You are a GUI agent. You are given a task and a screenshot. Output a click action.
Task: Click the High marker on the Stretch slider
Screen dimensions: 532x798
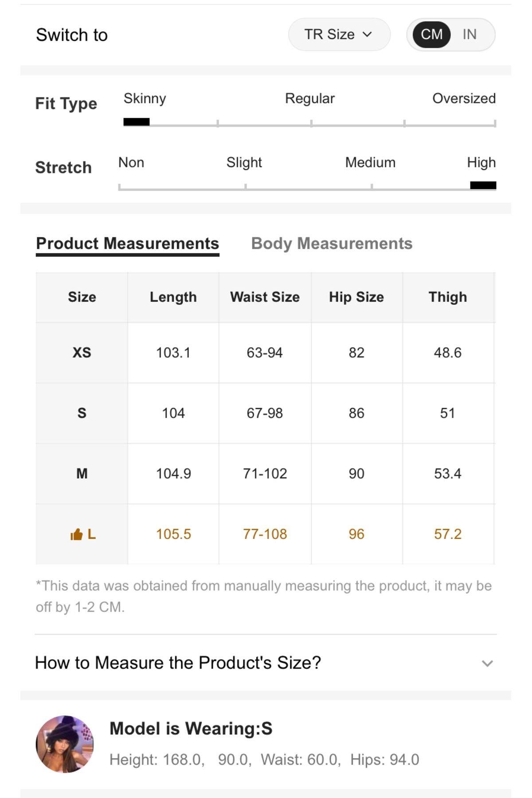click(483, 185)
